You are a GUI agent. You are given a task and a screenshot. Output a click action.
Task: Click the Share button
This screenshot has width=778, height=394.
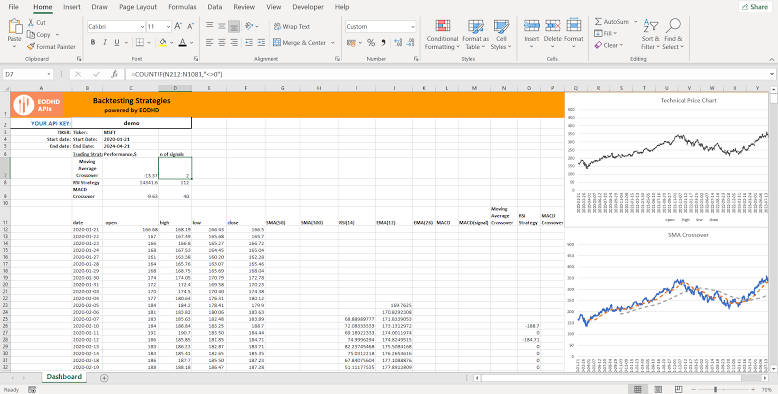tap(756, 7)
